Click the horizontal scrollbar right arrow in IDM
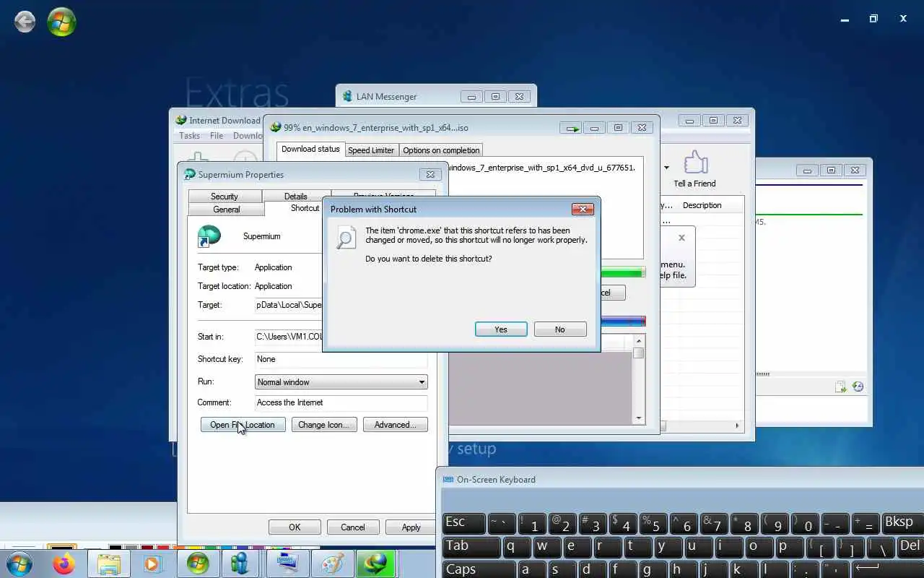This screenshot has width=924, height=578. point(737,426)
